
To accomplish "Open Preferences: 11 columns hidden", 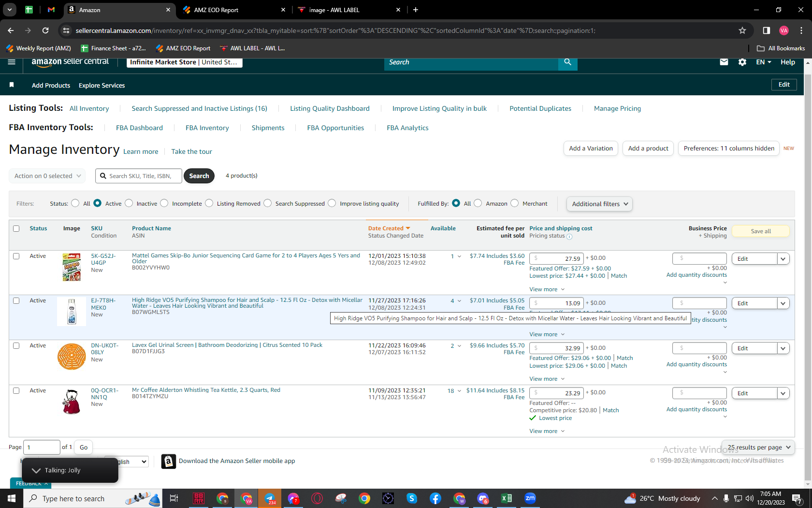I will click(729, 149).
